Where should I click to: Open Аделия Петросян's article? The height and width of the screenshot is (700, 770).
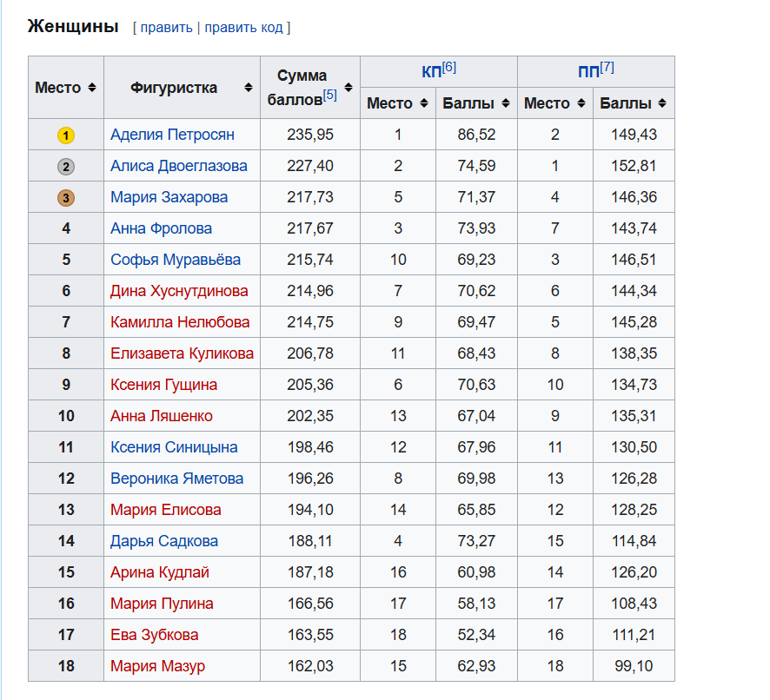click(172, 135)
